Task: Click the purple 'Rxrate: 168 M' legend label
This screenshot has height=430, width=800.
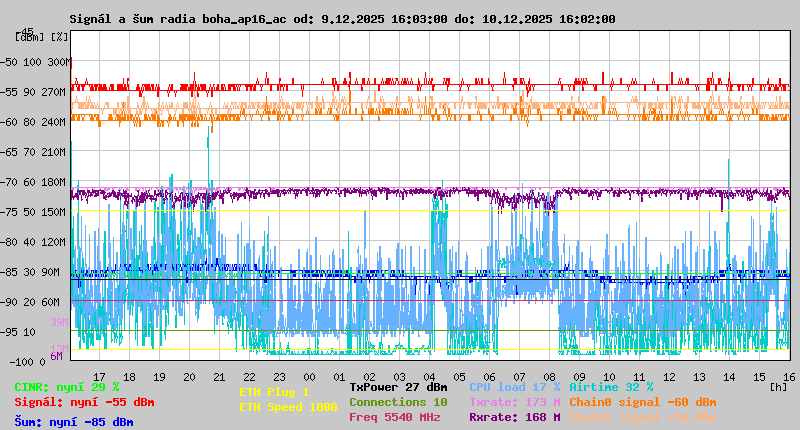Action: pyautogui.click(x=515, y=417)
